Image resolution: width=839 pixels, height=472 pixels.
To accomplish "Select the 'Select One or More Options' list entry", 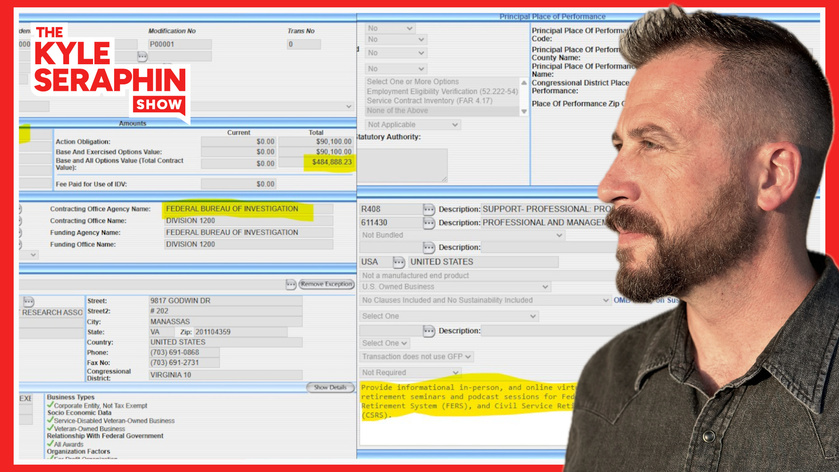I will (442, 82).
